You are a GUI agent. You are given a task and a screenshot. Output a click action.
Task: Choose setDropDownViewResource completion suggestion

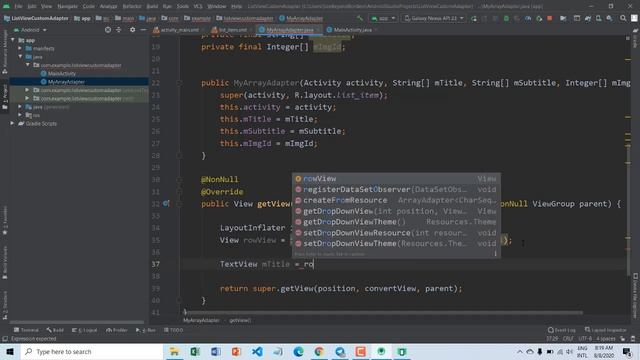[x=396, y=233]
